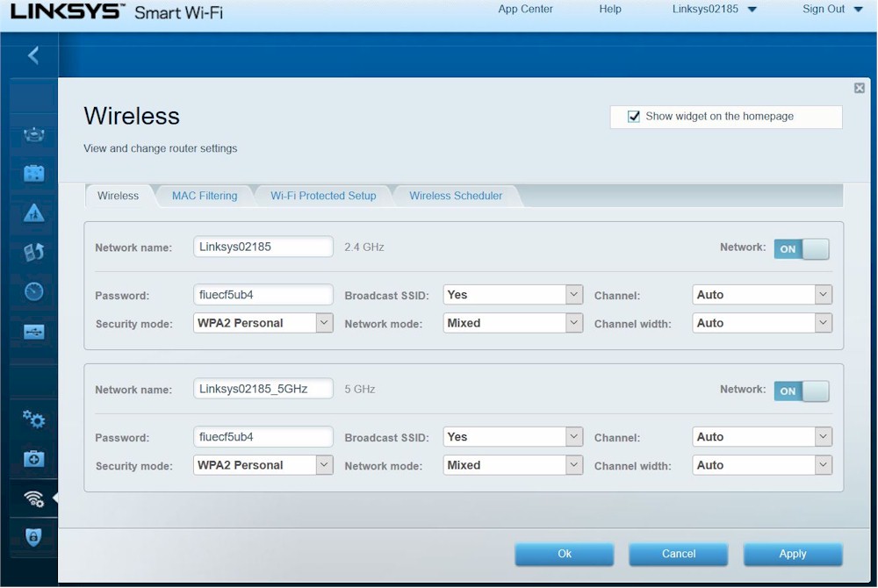Uncheck Show widget on the homepage

[x=634, y=117]
